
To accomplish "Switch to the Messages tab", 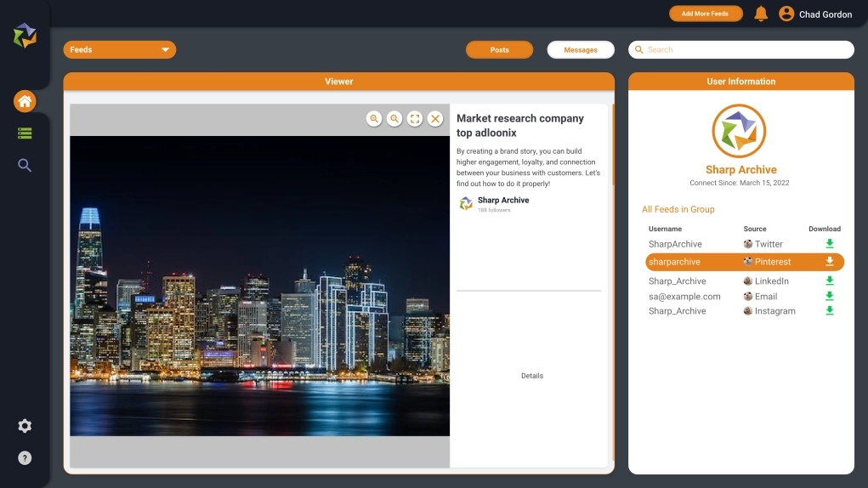I will coord(581,50).
